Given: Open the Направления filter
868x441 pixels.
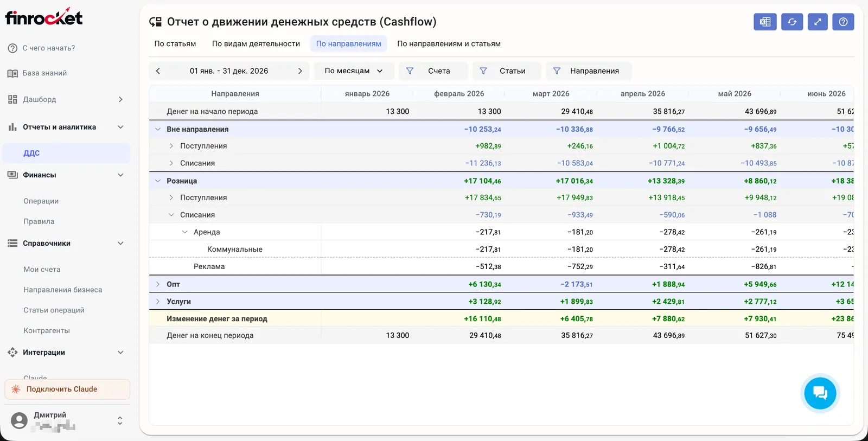Looking at the screenshot, I should (589, 71).
